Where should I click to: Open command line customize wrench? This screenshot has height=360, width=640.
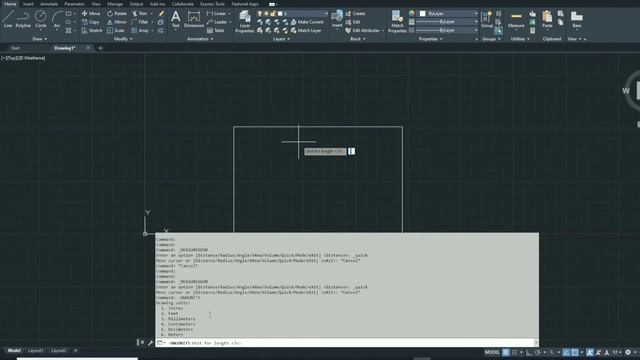tap(150, 342)
